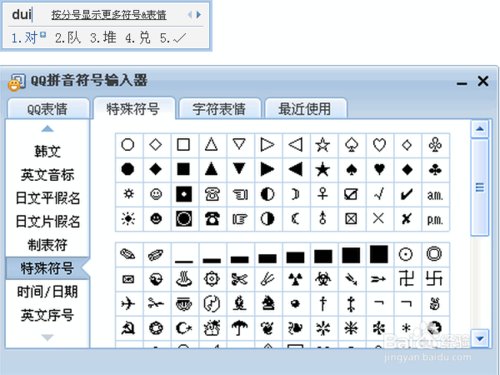This screenshot has height=375, width=500.
Task: Insert the hollow star symbol
Action: (x=323, y=145)
